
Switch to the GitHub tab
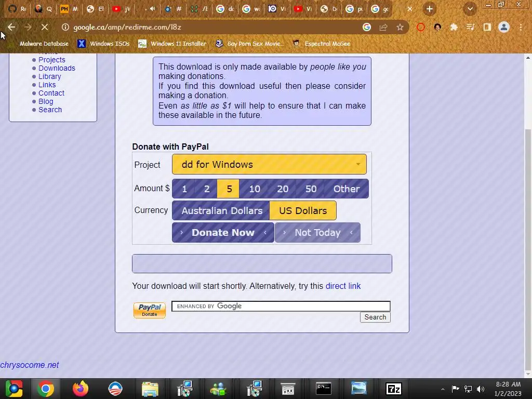click(17, 9)
